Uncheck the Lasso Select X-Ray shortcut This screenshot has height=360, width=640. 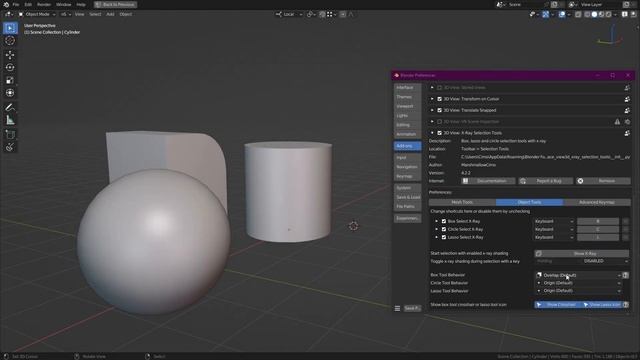pos(444,237)
